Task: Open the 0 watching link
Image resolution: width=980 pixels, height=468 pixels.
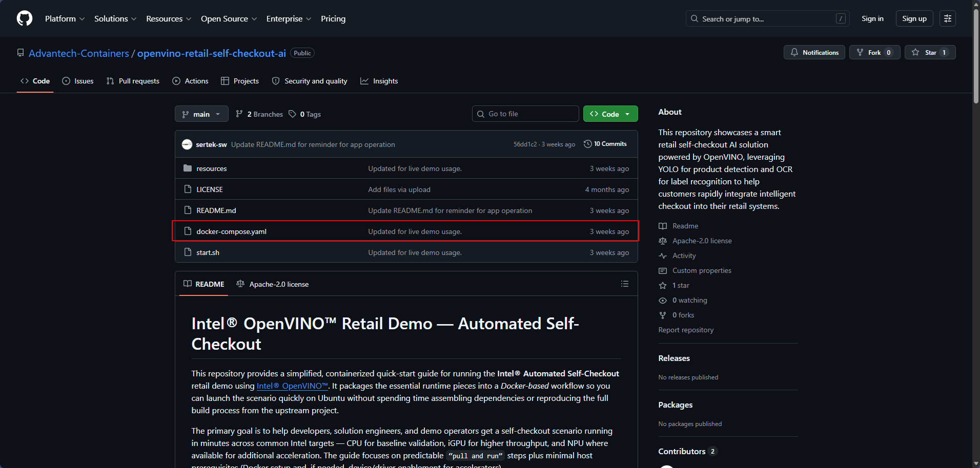Action: click(690, 300)
